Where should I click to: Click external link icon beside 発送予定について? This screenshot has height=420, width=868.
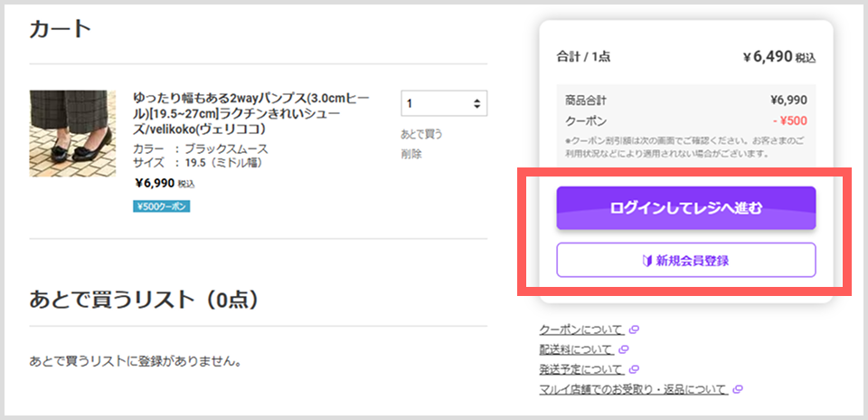coord(635,369)
